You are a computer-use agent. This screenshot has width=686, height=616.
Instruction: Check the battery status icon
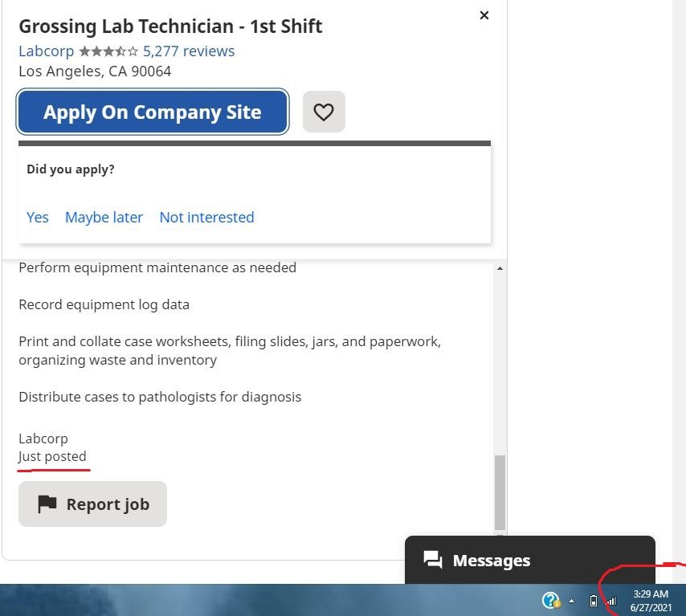594,601
